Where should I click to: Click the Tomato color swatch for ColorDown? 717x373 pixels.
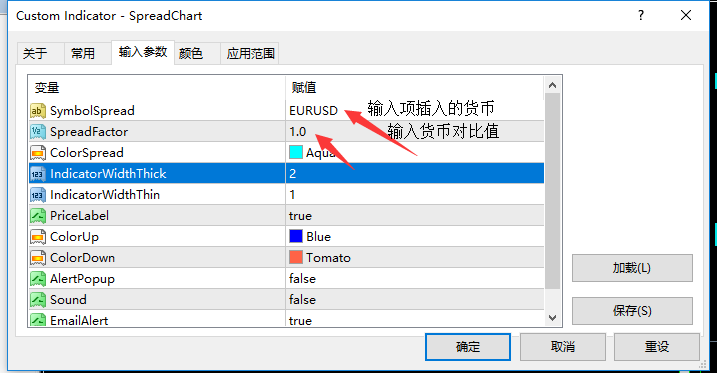296,257
